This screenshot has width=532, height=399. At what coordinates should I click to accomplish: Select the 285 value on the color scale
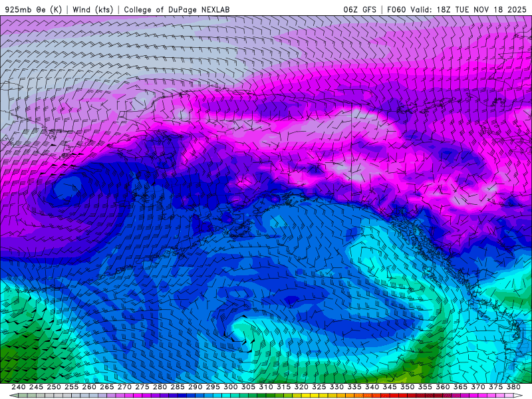pyautogui.click(x=178, y=387)
